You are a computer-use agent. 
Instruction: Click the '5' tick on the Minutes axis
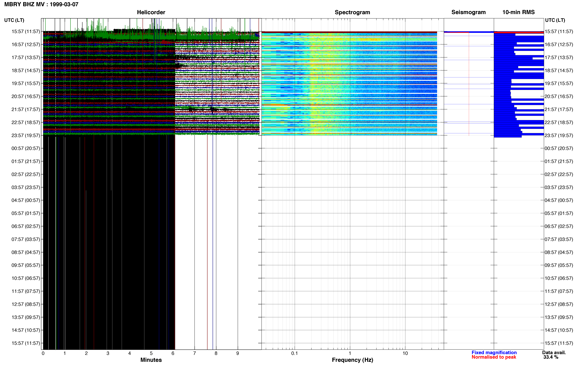pyautogui.click(x=151, y=353)
